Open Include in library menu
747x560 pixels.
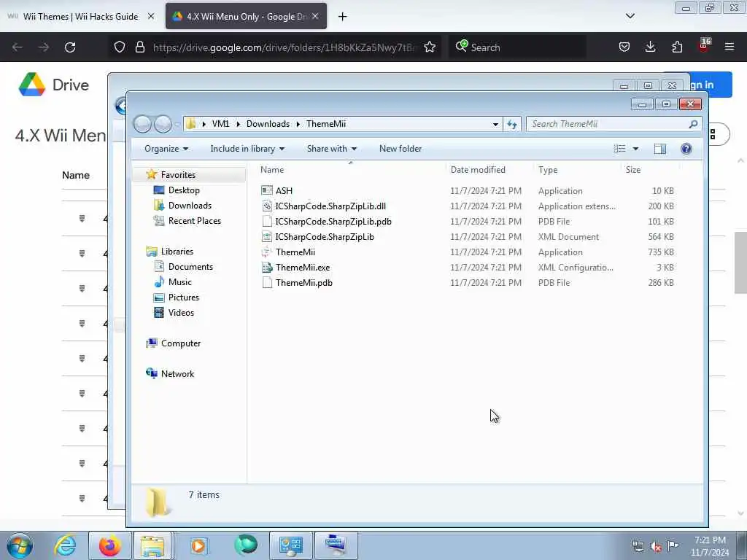(x=247, y=149)
